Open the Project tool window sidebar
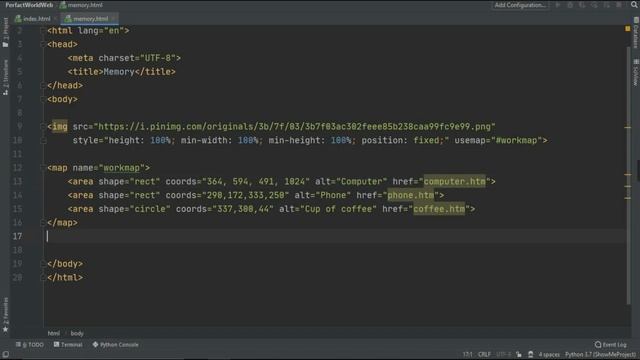The width and height of the screenshot is (640, 360). coord(5,32)
